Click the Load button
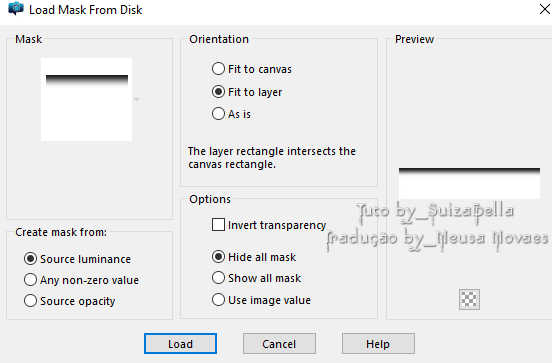Viewport: 552px width, 363px height. (180, 344)
